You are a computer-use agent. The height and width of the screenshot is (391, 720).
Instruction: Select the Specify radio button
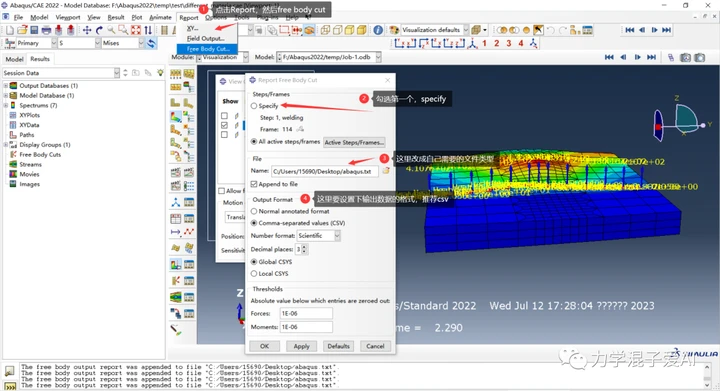pyautogui.click(x=254, y=106)
